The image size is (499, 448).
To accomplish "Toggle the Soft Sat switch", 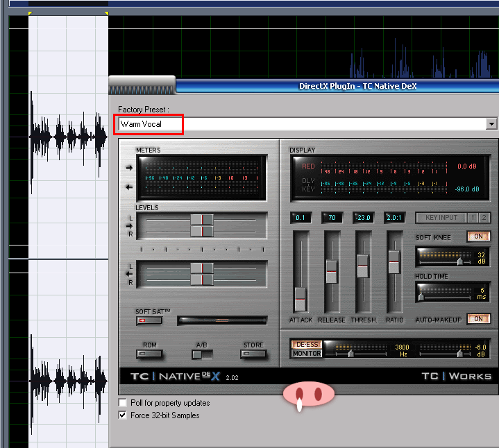I will [x=149, y=320].
